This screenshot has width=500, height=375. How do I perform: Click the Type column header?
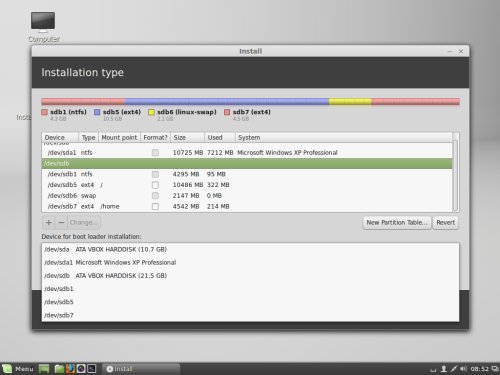click(x=88, y=137)
